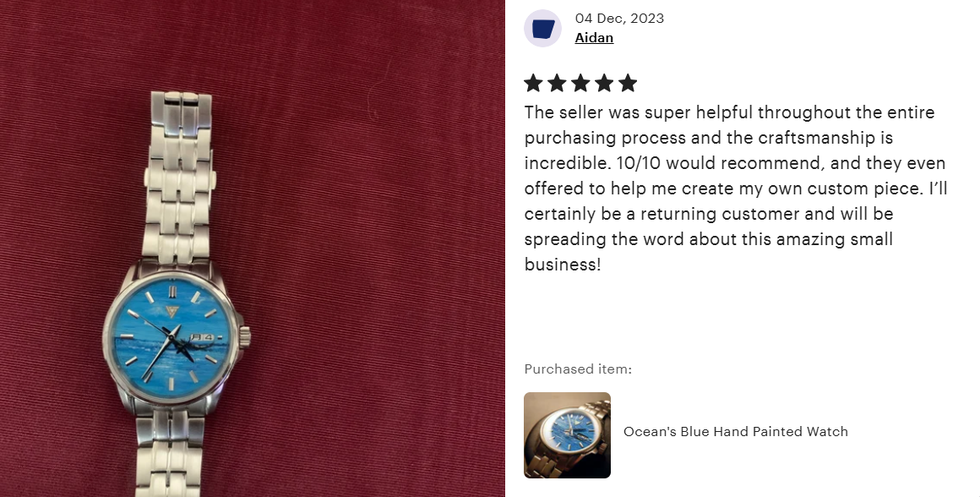Click the fifth rating star
Viewport: 980px width, 497px height.
pos(628,83)
